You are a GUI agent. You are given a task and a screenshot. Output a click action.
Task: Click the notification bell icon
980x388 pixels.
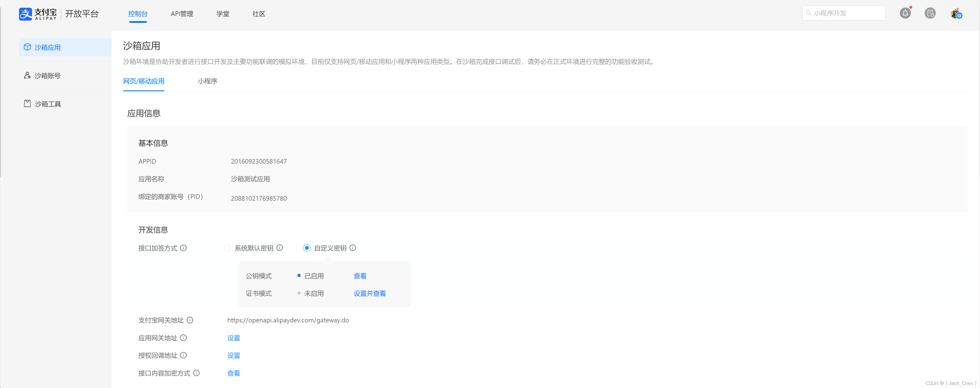pyautogui.click(x=905, y=13)
